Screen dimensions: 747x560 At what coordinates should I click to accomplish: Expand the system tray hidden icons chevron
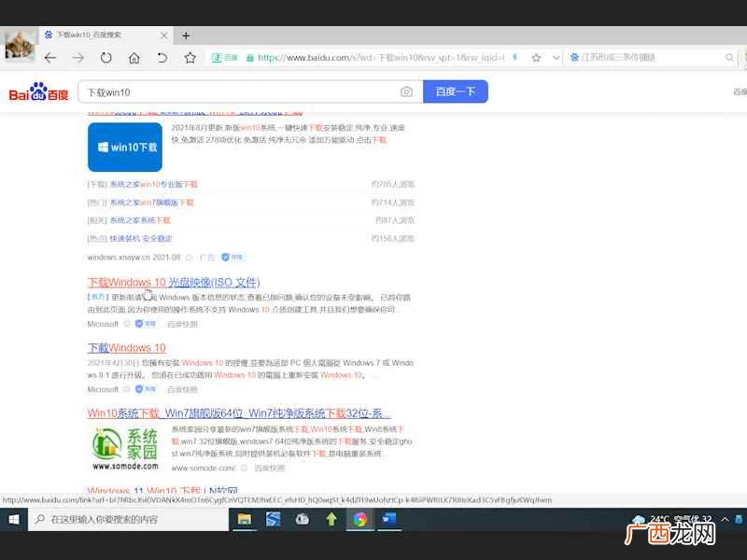pyautogui.click(x=725, y=519)
